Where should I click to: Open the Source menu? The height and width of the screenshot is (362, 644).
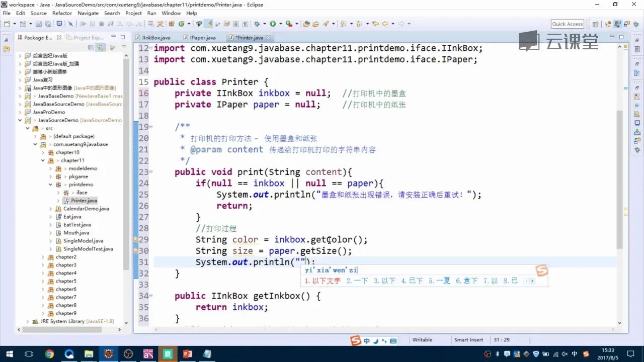point(38,13)
